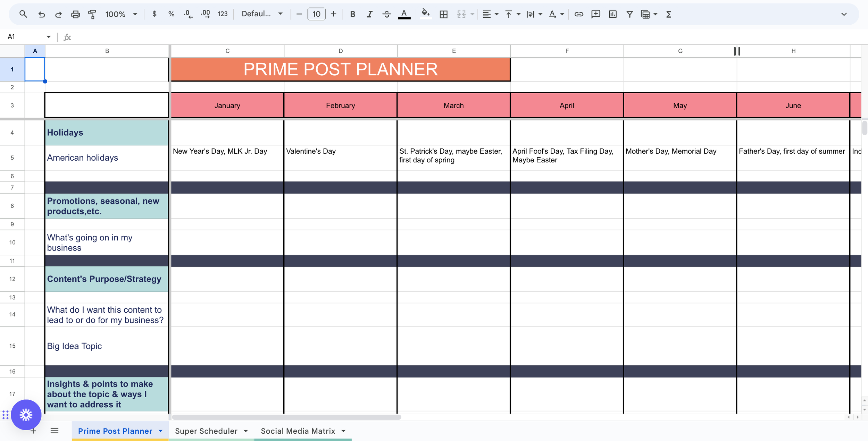Insert a comment
The height and width of the screenshot is (441, 868).
point(595,14)
